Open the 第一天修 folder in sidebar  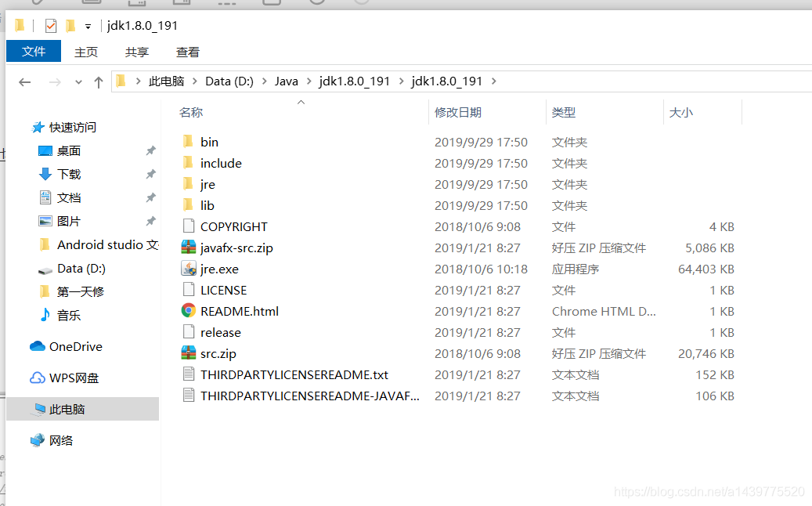click(x=81, y=291)
